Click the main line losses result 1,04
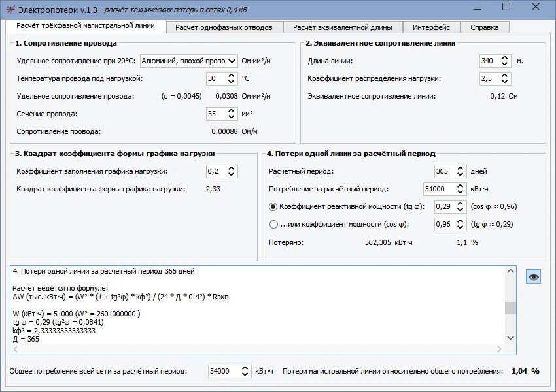 [x=519, y=371]
